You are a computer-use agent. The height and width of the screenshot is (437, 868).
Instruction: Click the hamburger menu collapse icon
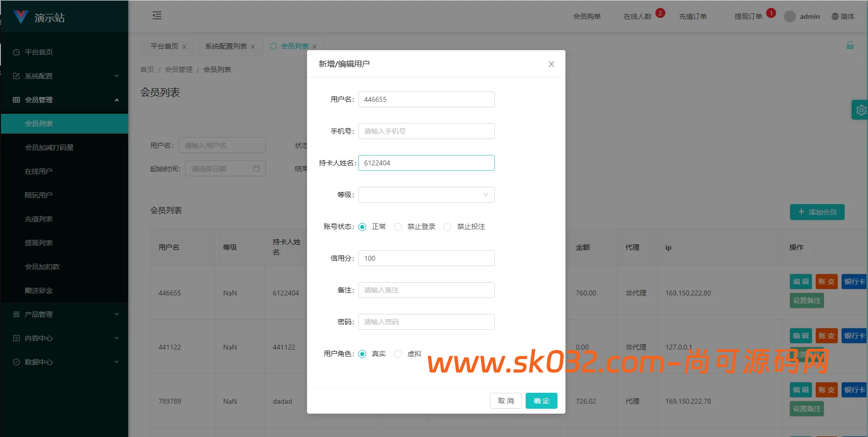point(157,15)
